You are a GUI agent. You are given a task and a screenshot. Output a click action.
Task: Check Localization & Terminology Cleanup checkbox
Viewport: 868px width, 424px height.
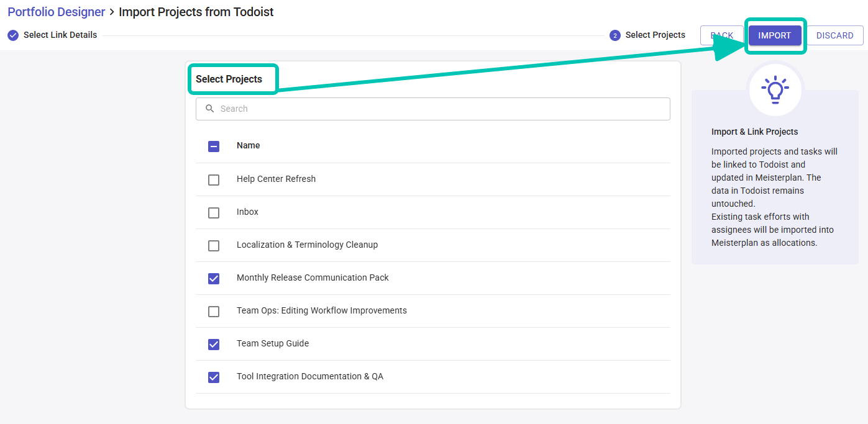pos(214,245)
